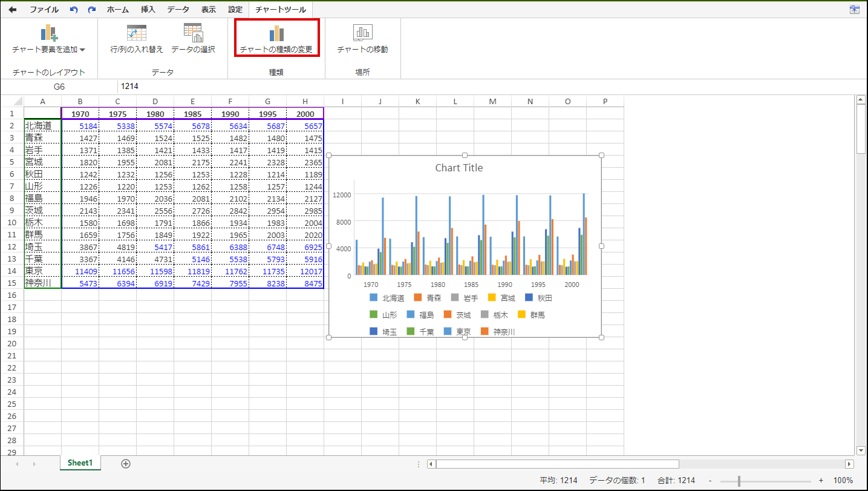Click ribbon collapse icon at top right

pos(855,10)
